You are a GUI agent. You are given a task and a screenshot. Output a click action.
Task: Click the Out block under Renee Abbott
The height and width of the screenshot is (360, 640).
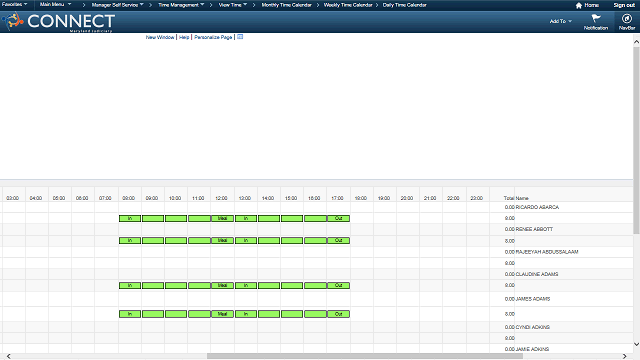338,240
